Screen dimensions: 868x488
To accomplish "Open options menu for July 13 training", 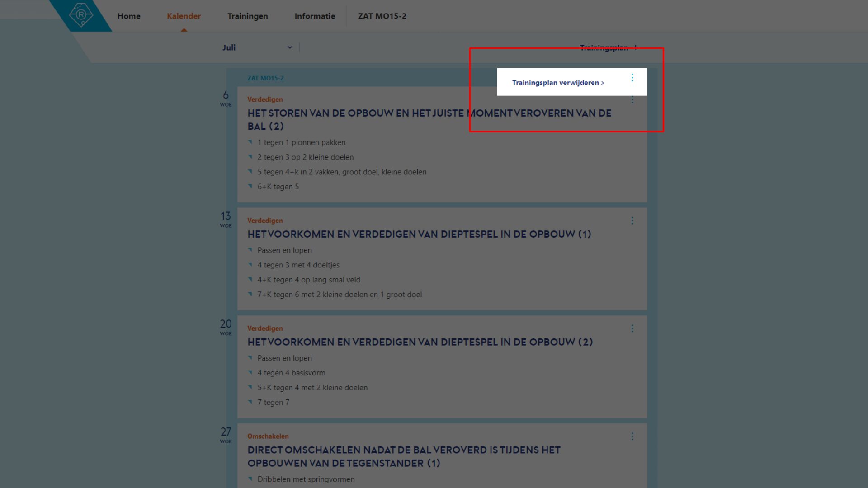I will 632,221.
